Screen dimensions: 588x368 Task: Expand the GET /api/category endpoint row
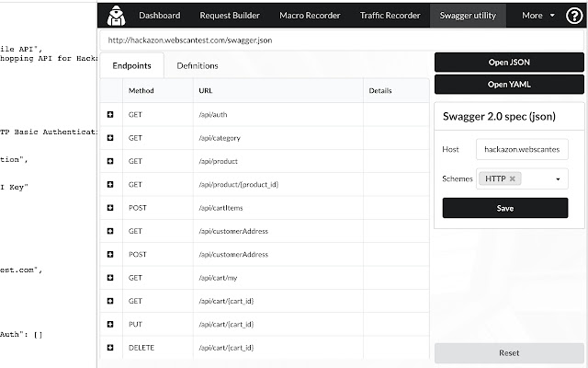[110, 137]
